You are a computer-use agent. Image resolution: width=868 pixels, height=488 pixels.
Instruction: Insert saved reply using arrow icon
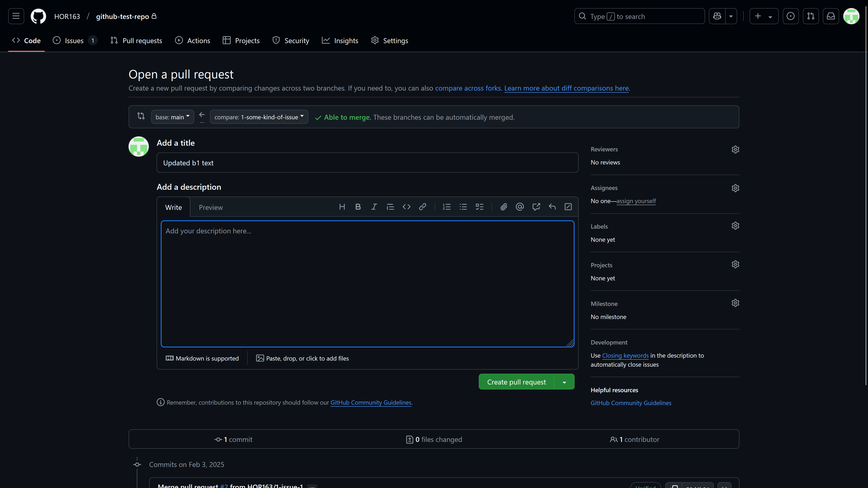coord(552,207)
